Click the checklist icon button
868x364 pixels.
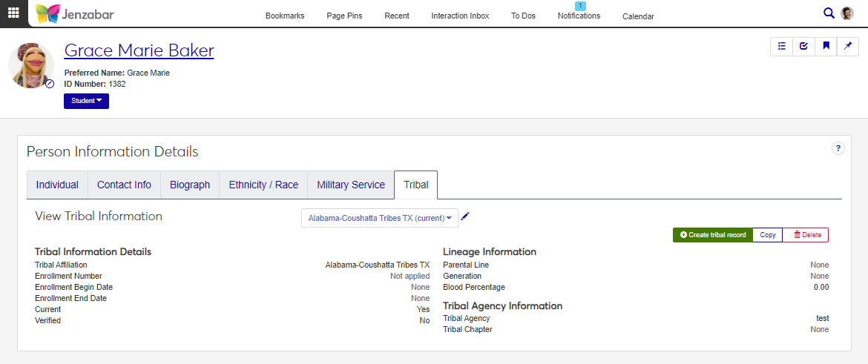coord(803,46)
